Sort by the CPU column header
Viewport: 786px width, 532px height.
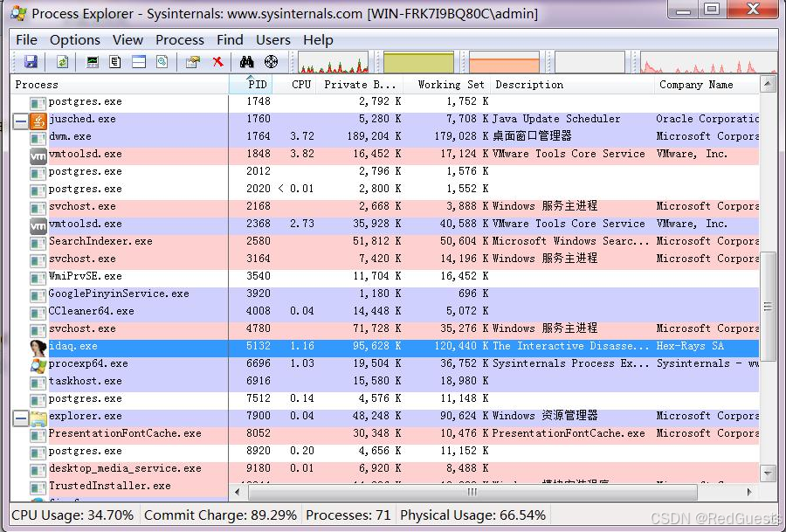tap(295, 84)
